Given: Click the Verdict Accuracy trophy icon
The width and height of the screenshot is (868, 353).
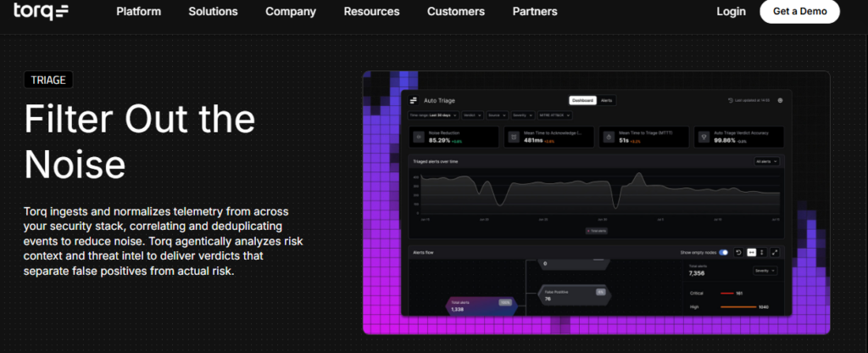Looking at the screenshot, I should (704, 137).
